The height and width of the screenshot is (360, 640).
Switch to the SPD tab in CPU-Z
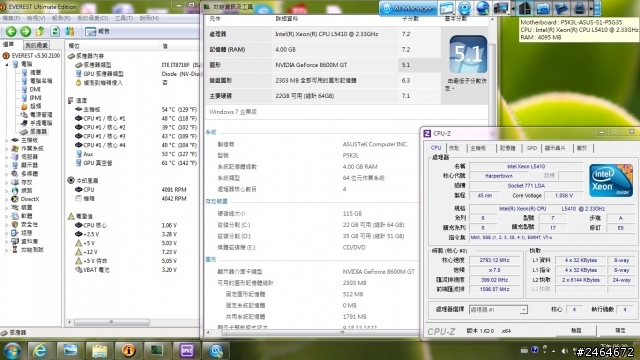tap(531, 148)
